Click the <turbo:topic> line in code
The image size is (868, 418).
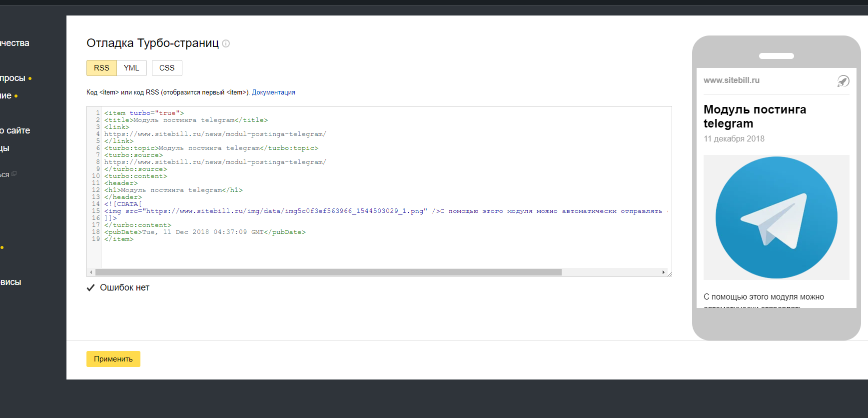[211, 148]
